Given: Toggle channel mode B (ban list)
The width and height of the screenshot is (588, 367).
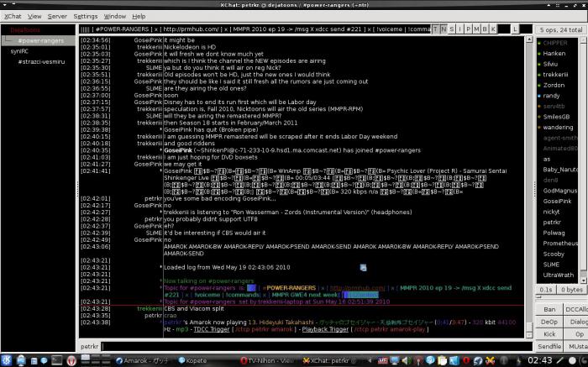Looking at the screenshot, I should (485, 29).
